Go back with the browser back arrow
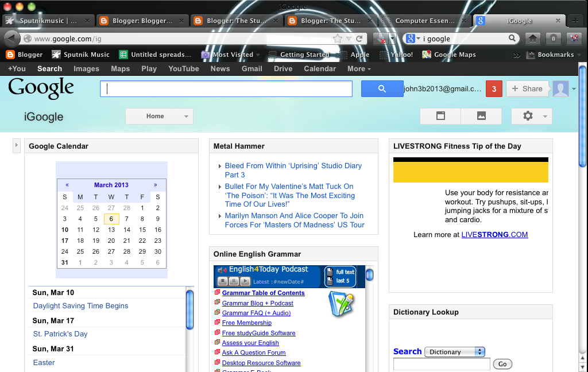 (11, 38)
